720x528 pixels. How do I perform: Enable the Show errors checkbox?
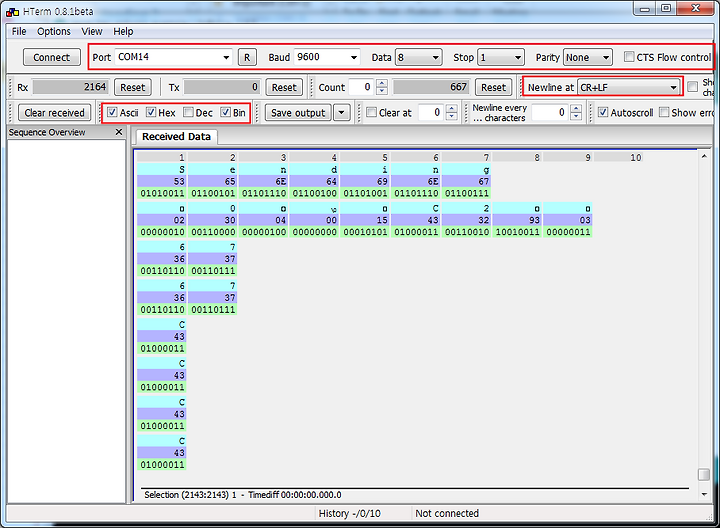[x=664, y=112]
